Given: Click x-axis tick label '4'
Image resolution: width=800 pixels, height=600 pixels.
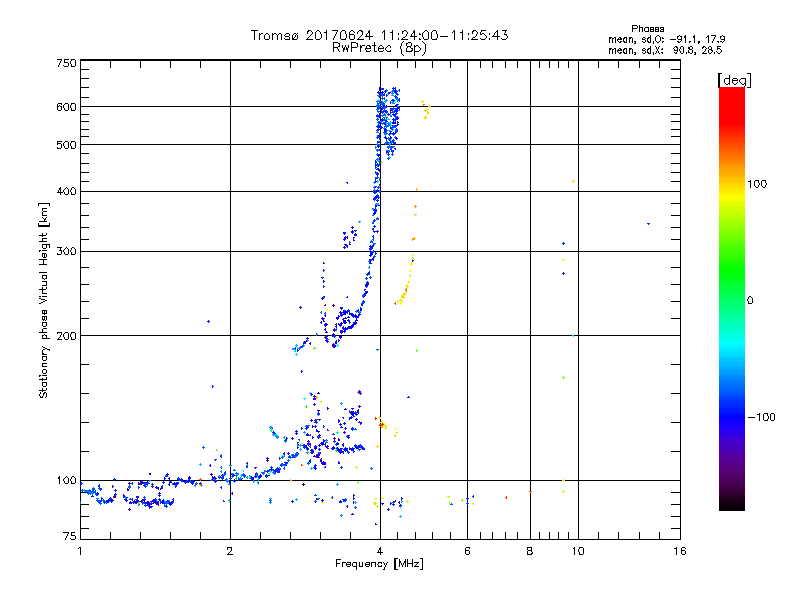Looking at the screenshot, I should tap(380, 551).
